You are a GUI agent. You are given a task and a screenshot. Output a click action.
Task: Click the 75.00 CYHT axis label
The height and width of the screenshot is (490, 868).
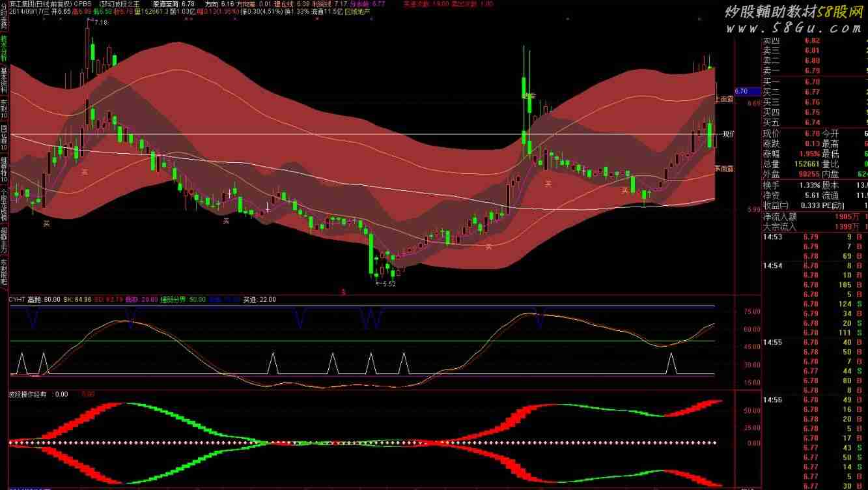click(x=751, y=312)
